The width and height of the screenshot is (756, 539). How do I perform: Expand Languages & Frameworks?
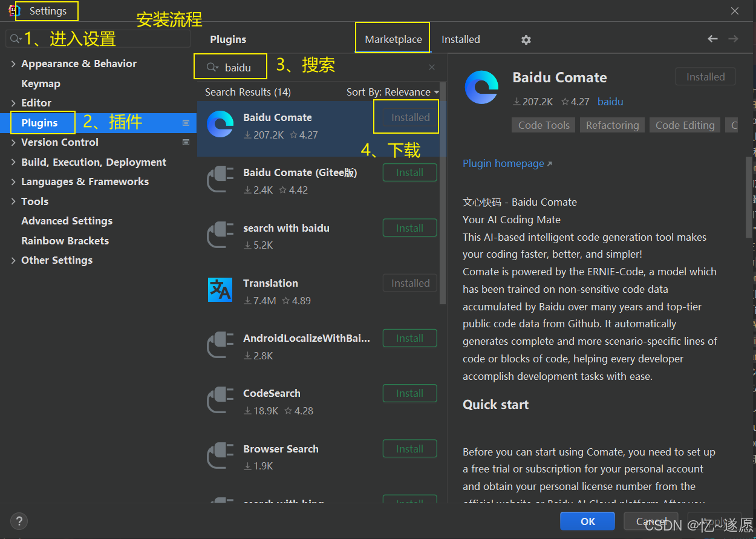pyautogui.click(x=13, y=181)
